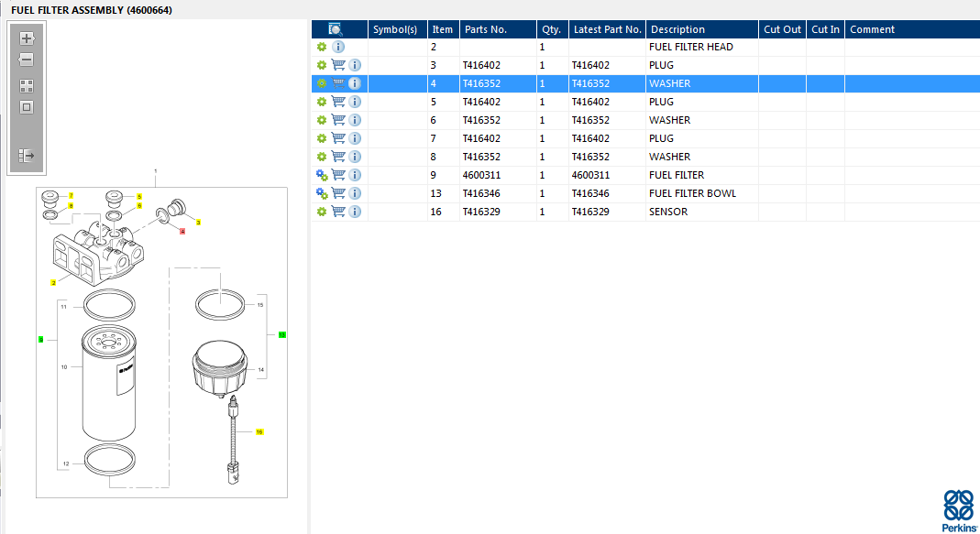Add FUEL FILTER item 9 to cart

(x=338, y=175)
